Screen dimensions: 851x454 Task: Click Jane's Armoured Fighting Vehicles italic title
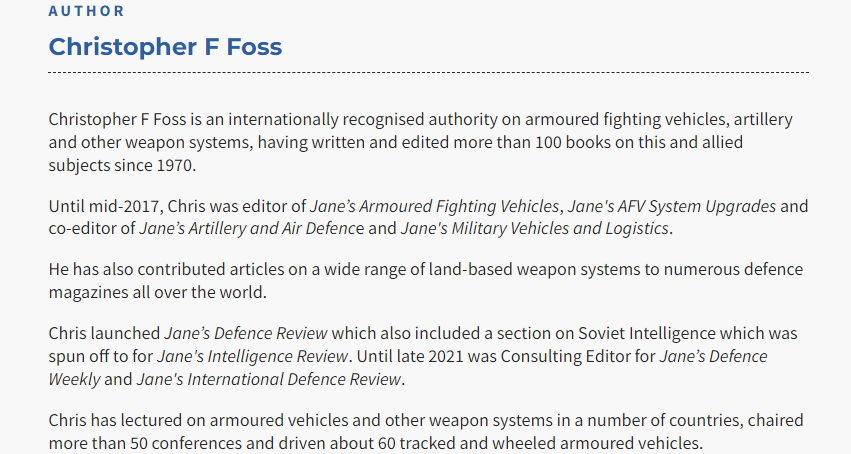tap(434, 206)
